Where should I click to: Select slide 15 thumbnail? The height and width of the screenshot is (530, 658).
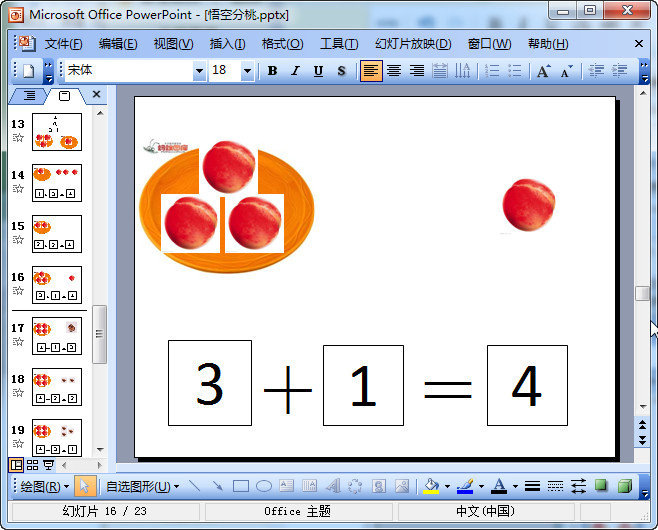57,234
